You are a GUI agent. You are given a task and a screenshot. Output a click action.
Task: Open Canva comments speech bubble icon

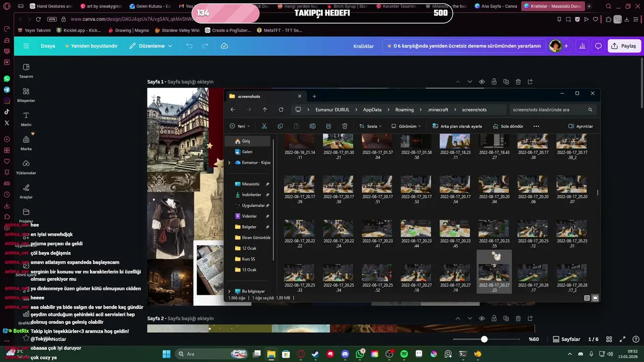(598, 46)
